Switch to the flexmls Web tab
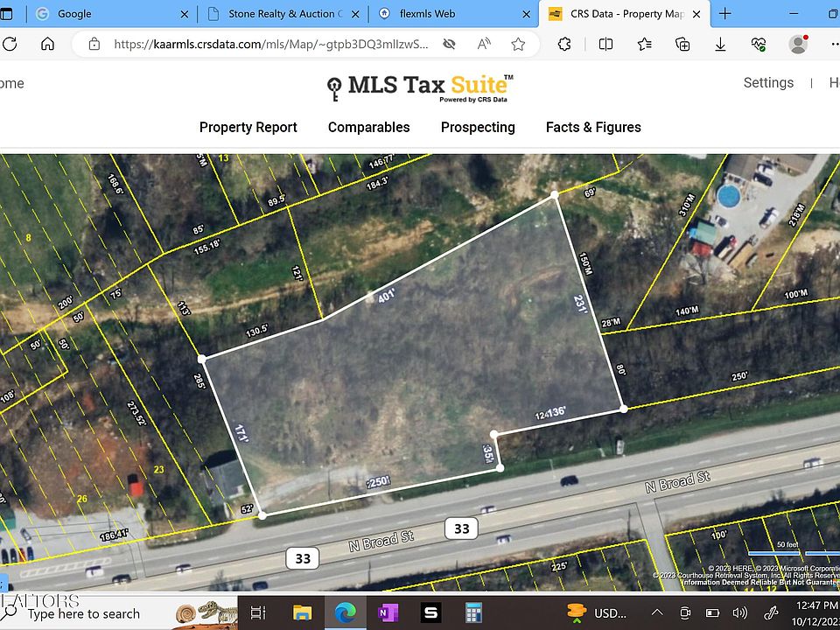The image size is (840, 630). (x=454, y=14)
